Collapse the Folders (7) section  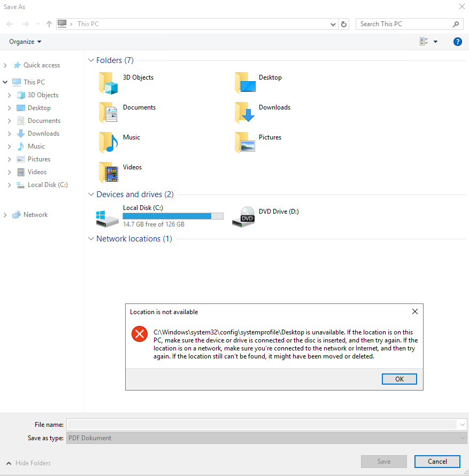pyautogui.click(x=91, y=60)
